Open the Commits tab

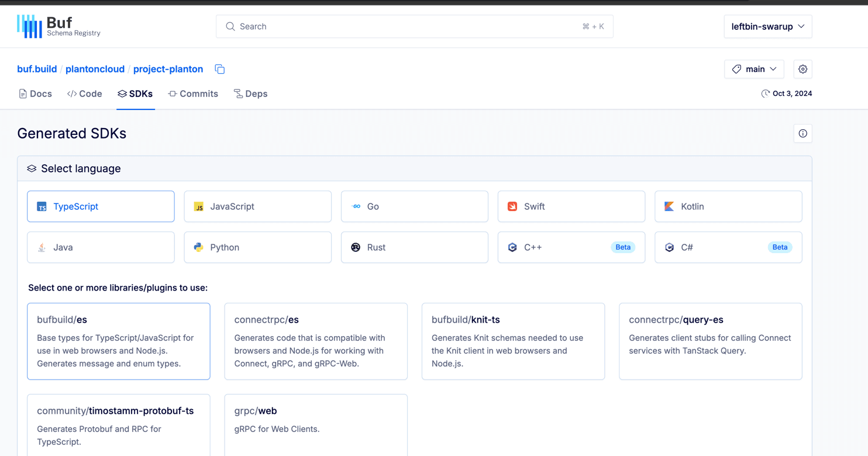click(193, 94)
